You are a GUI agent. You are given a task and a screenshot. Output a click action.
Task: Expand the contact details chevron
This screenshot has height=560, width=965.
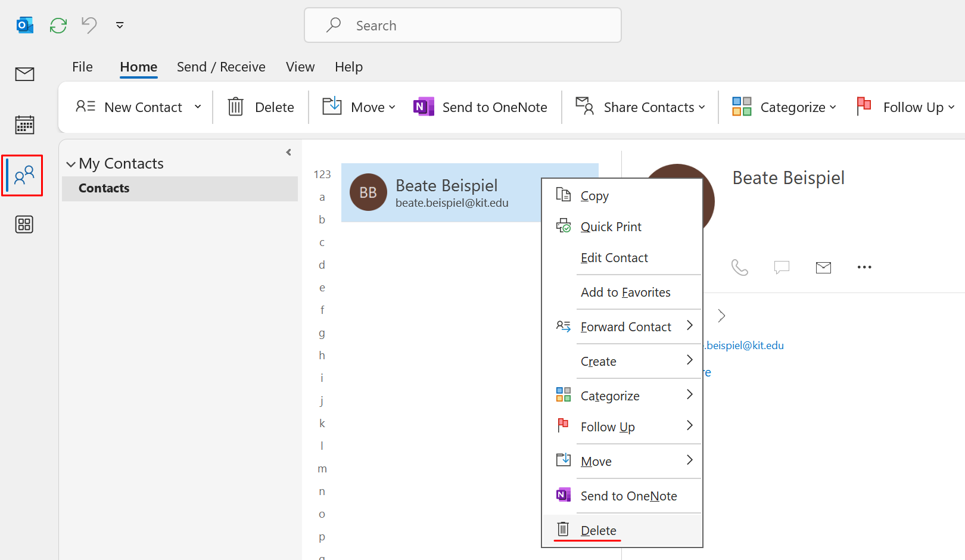721,316
